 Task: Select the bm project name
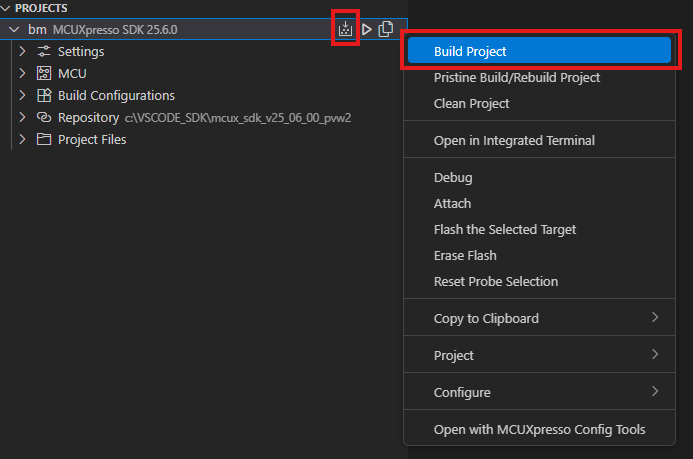tap(37, 30)
